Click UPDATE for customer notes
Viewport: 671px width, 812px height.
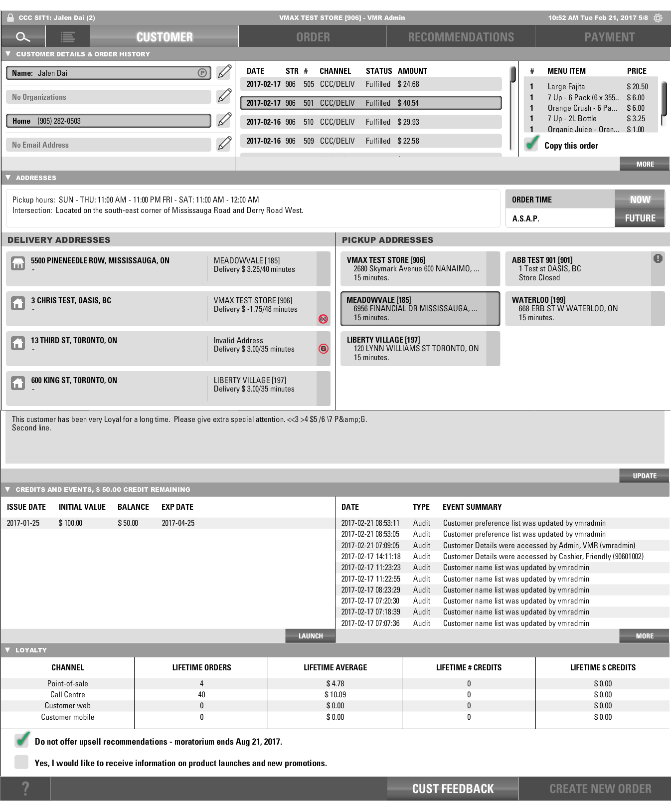pyautogui.click(x=644, y=476)
